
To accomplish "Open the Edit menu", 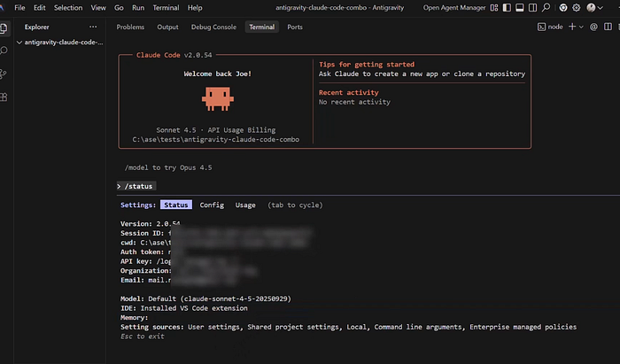I will (39, 7).
